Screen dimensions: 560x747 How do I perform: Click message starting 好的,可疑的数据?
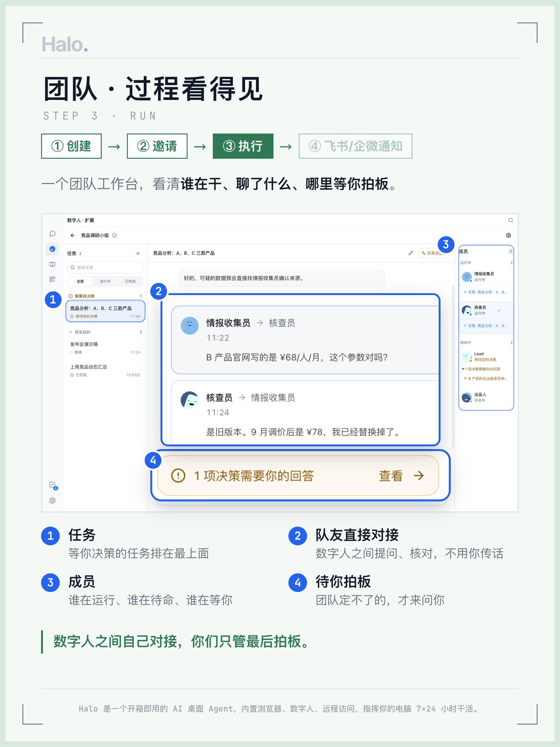pos(282,278)
